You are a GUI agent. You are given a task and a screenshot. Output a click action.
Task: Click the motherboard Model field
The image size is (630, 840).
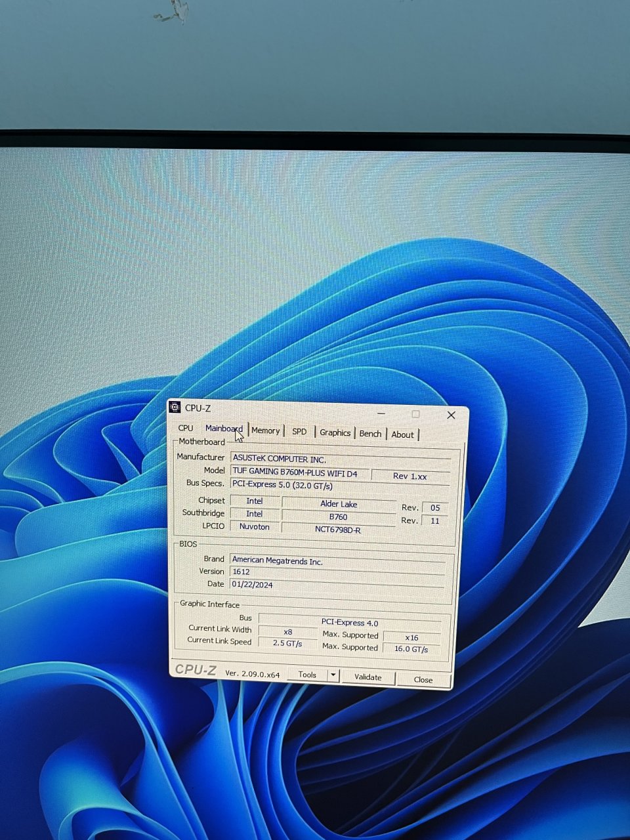point(299,472)
